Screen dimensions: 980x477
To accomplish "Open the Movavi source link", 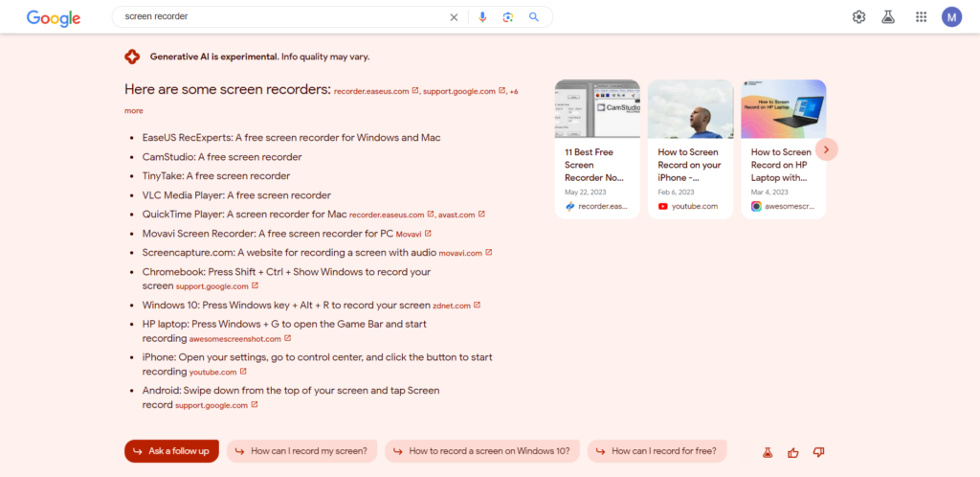I will (413, 234).
